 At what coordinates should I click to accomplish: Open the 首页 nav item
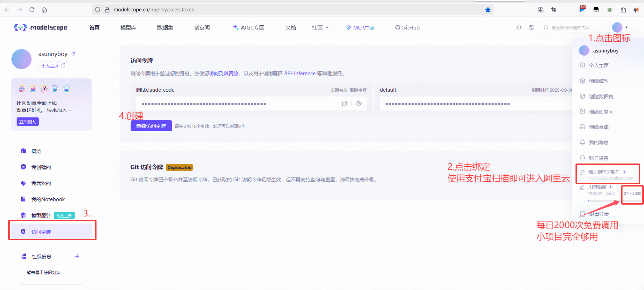coord(94,28)
